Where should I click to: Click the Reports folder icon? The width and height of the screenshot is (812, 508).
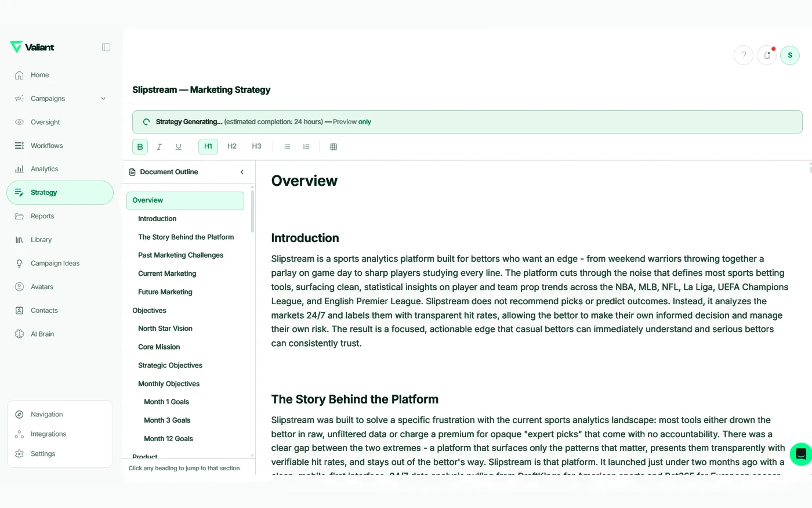(19, 216)
